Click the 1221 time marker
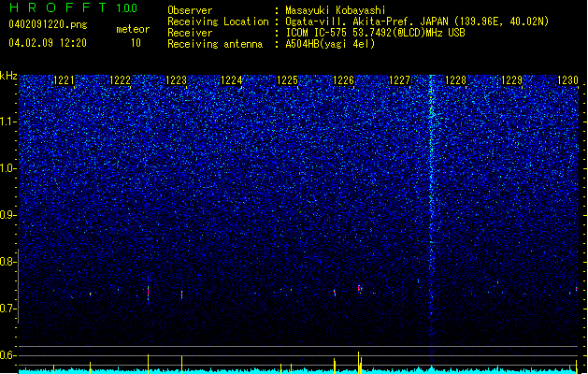Screen dimensions: 588x374 (x=65, y=80)
